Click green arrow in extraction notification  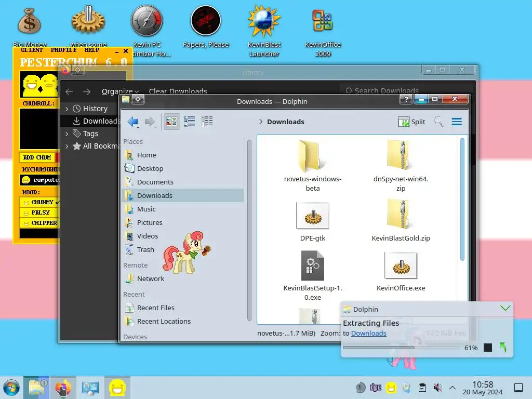pos(503,347)
